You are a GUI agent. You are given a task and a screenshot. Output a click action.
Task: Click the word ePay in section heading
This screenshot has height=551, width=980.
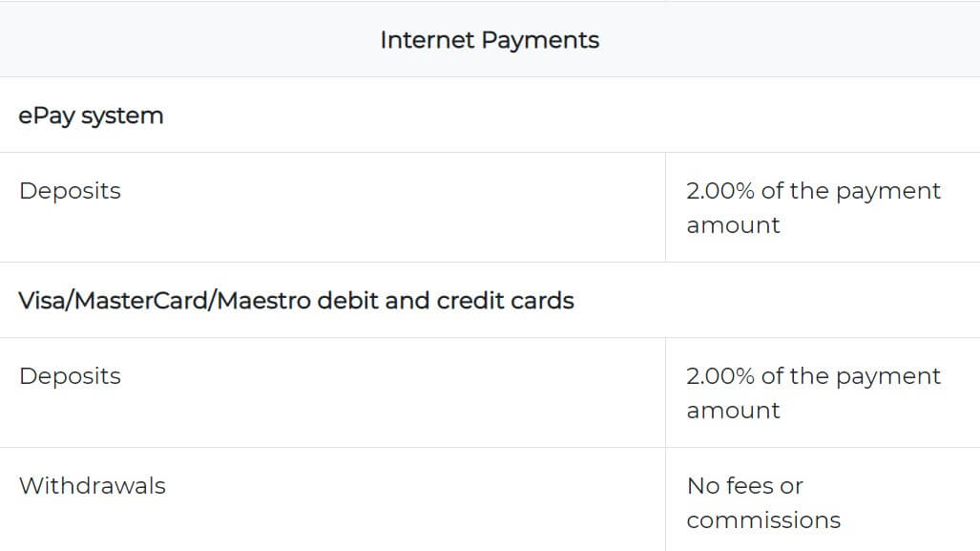pos(47,117)
